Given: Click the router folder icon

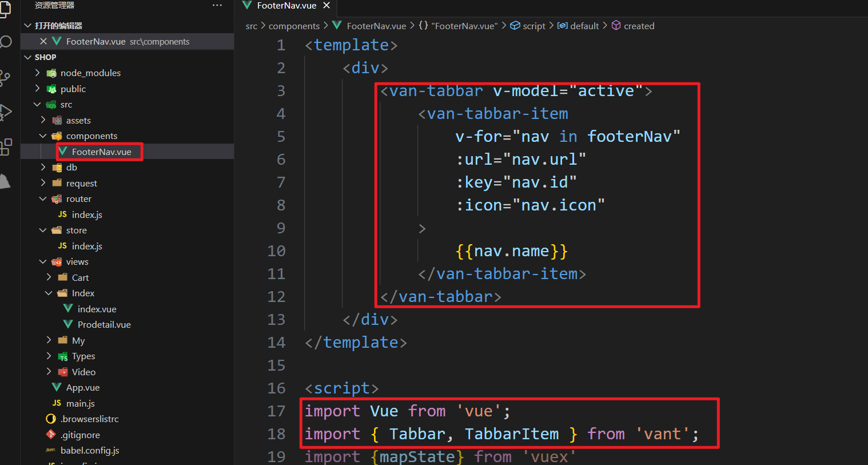Looking at the screenshot, I should pyautogui.click(x=57, y=199).
